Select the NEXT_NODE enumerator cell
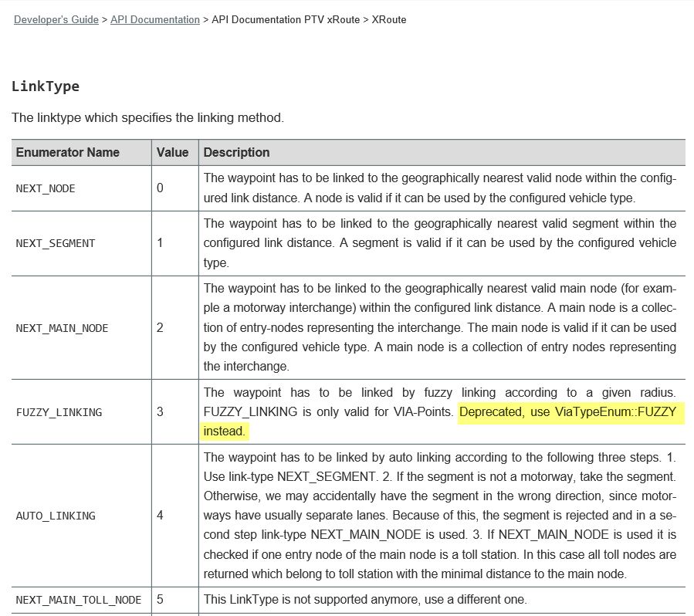The width and height of the screenshot is (694, 616). pos(46,188)
